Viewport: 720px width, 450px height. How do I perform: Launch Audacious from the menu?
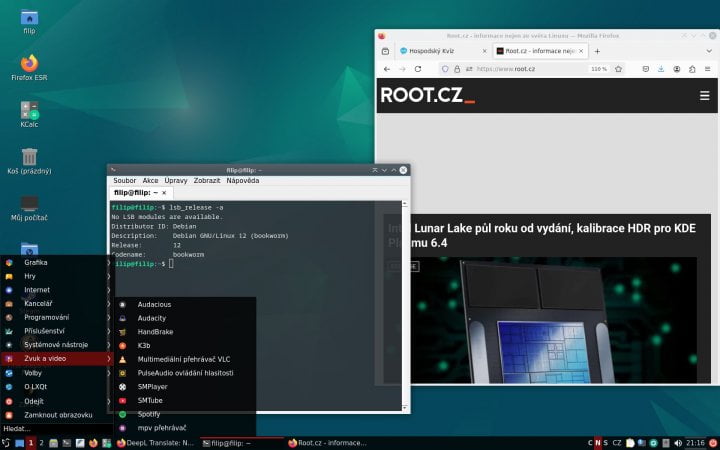185,304
